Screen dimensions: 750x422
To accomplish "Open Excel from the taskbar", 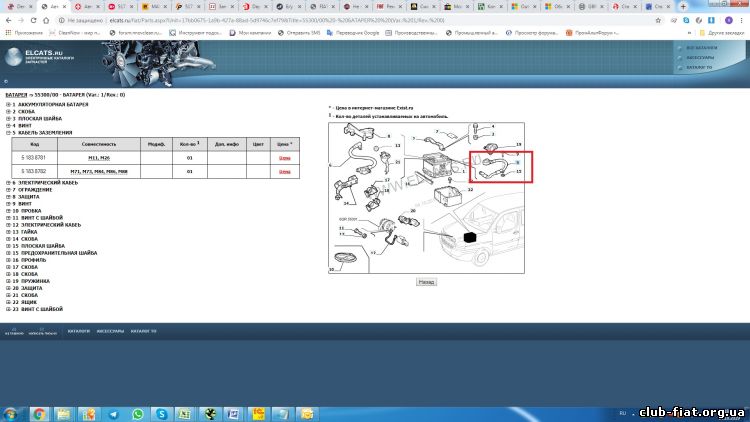I will point(185,414).
